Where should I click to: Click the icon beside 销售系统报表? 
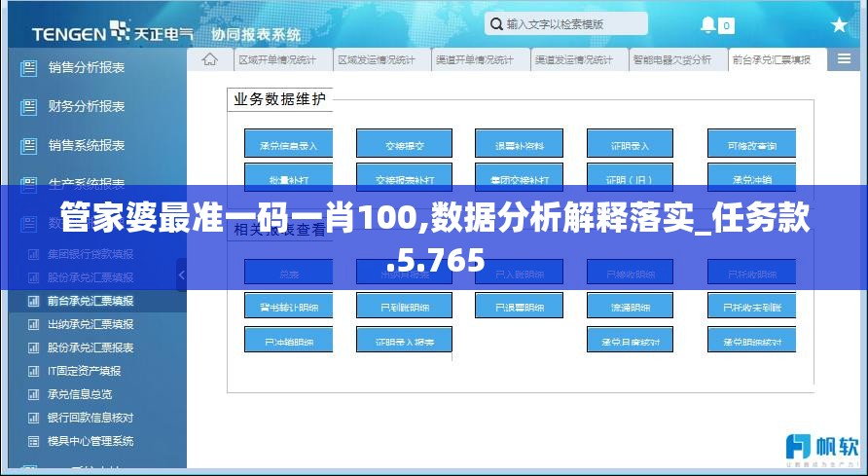point(29,146)
